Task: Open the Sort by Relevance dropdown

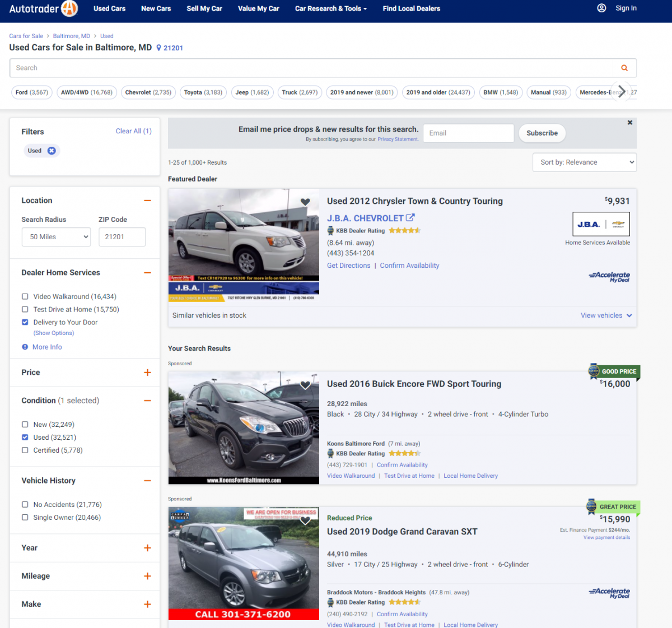Action: 585,162
